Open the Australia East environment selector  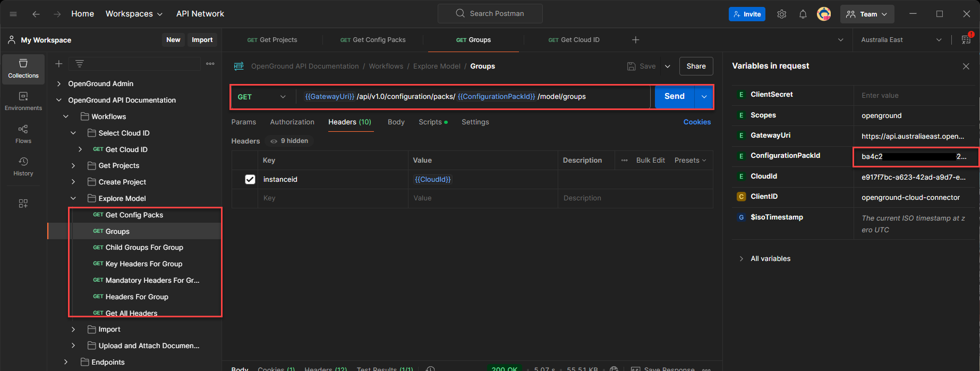pos(901,40)
